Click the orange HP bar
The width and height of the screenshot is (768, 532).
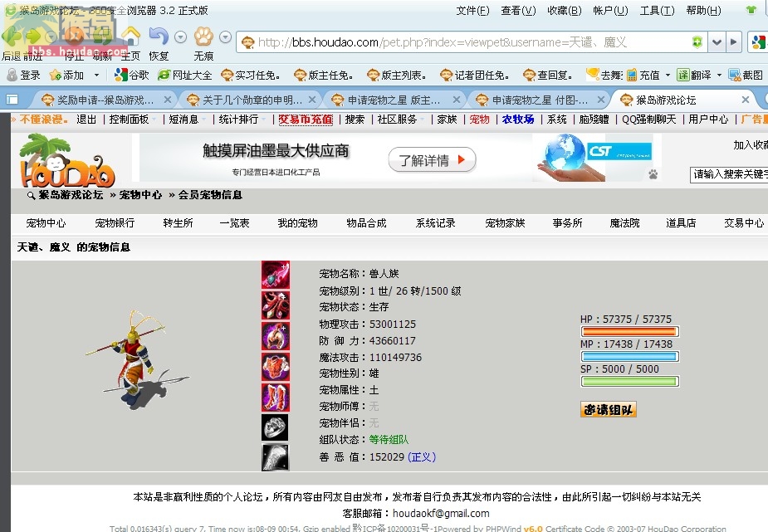(x=629, y=331)
